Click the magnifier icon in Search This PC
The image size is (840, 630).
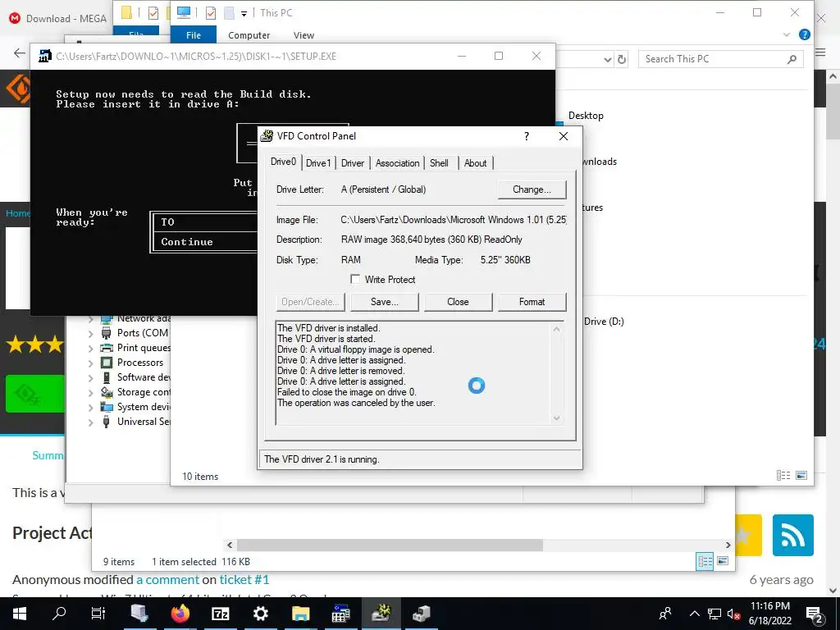coord(792,59)
